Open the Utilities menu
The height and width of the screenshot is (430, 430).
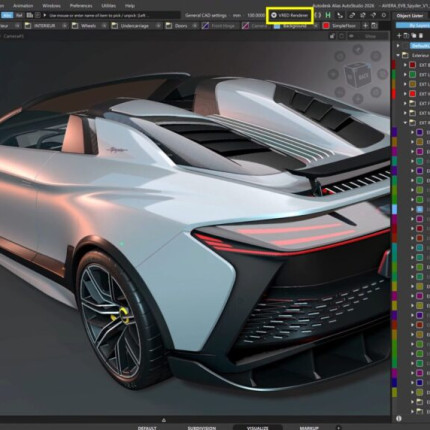tap(109, 6)
